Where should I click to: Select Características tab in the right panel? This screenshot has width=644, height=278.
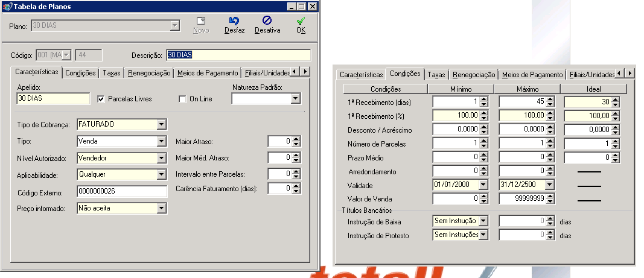(x=361, y=75)
